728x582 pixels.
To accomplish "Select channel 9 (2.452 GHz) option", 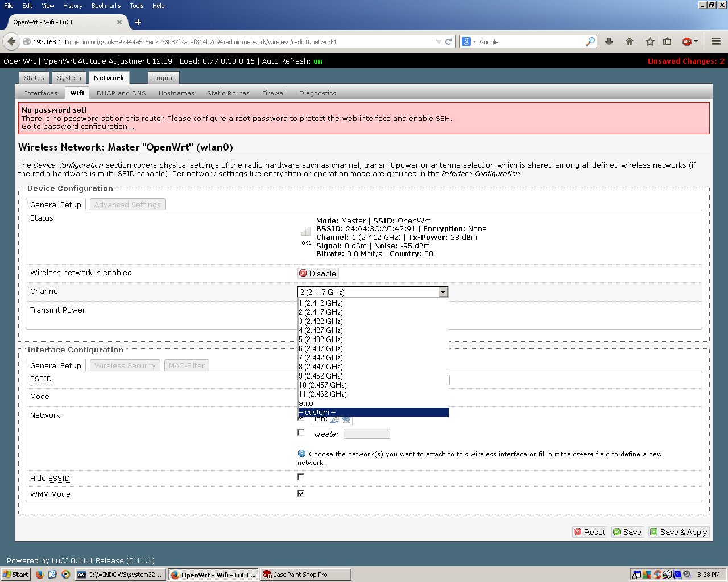I will (x=373, y=376).
